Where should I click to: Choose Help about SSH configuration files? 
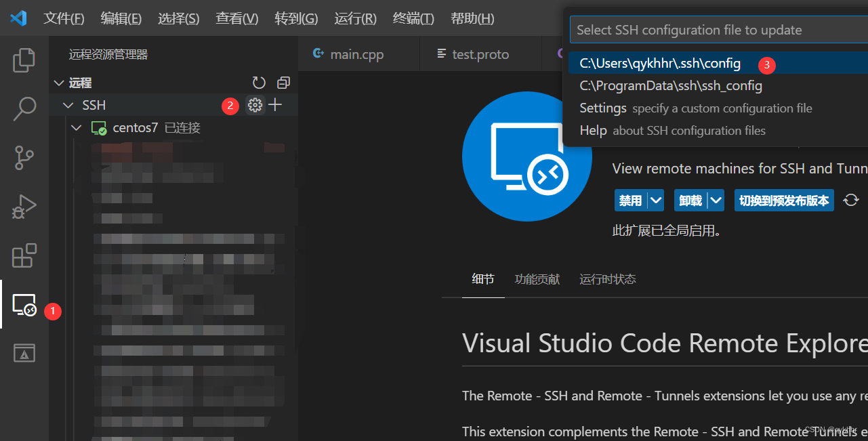pos(718,131)
